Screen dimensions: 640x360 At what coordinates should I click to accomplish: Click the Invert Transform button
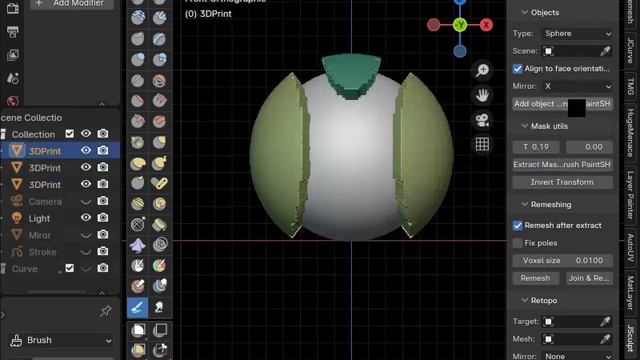tap(562, 182)
